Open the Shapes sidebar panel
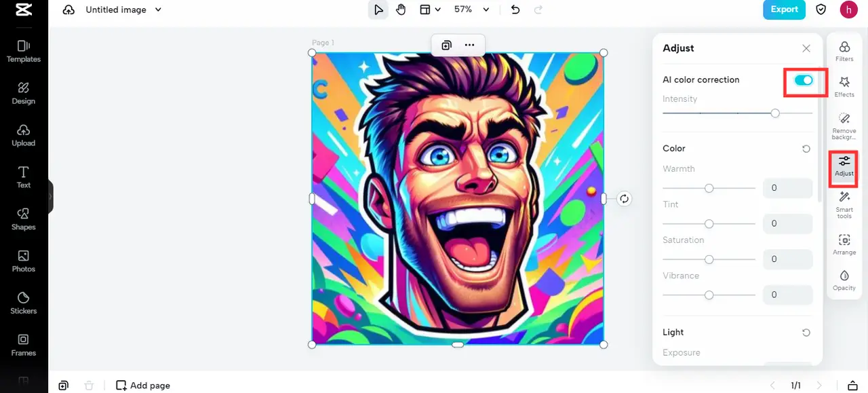This screenshot has height=393, width=868. (24, 219)
